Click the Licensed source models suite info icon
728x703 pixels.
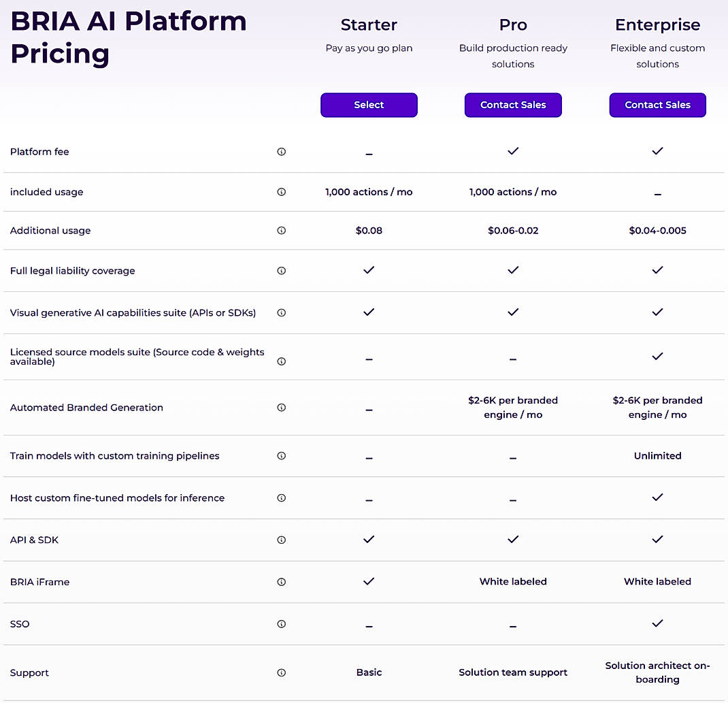(x=281, y=361)
